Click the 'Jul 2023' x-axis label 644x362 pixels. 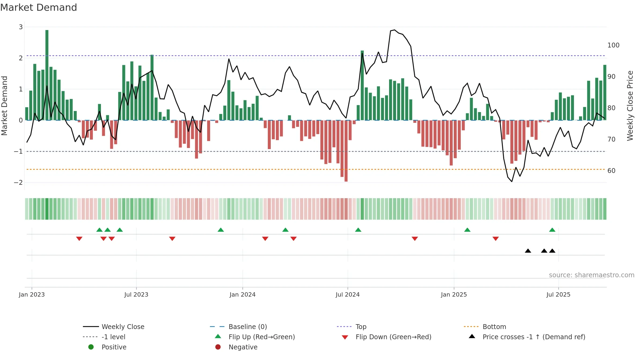(x=136, y=294)
